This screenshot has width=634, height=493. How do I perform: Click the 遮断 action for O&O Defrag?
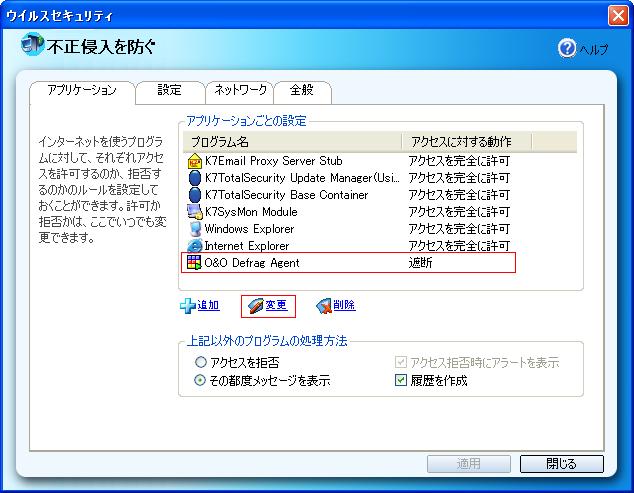[421, 263]
